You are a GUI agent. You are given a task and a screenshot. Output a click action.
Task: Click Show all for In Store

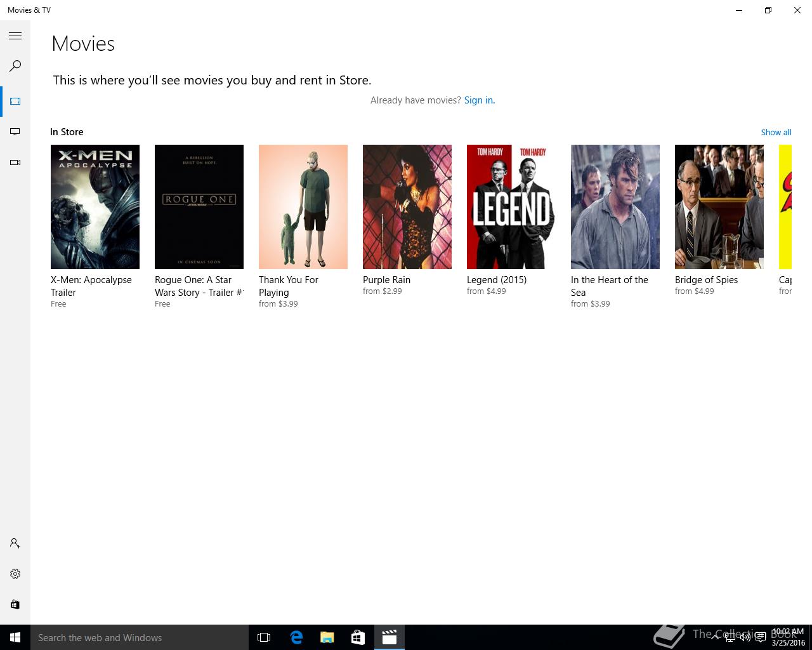pos(776,133)
